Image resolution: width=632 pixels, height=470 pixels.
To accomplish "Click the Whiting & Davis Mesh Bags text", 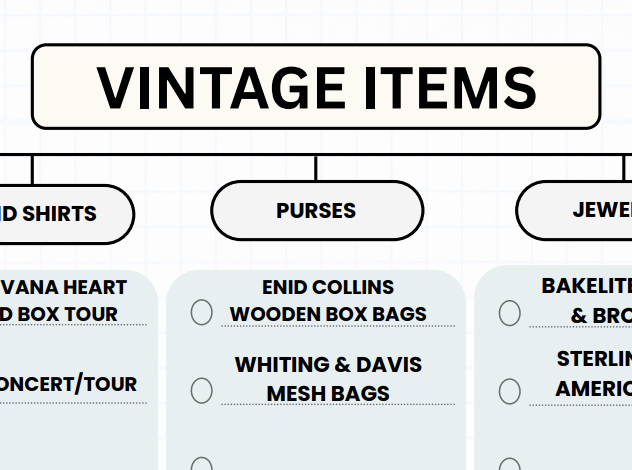I will click(x=328, y=379).
